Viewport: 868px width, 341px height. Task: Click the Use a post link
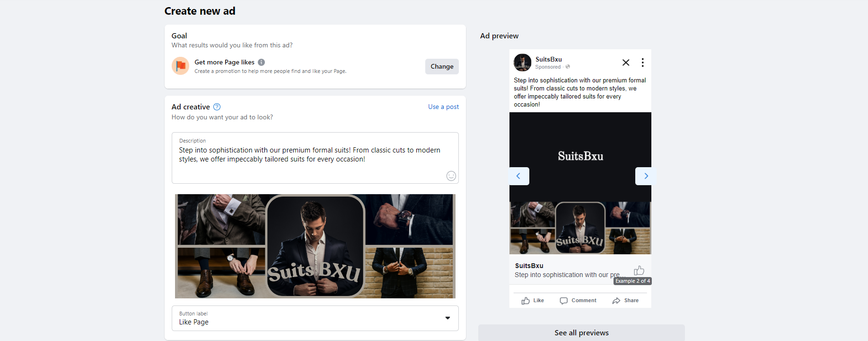click(443, 107)
